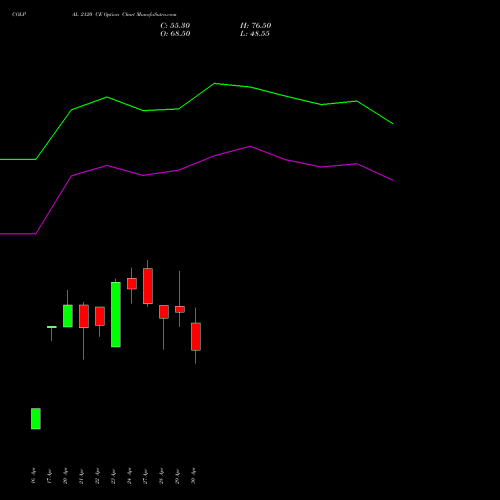Click the 21 Apr date axis label
Screen dimensions: 500x500
[x=81, y=476]
